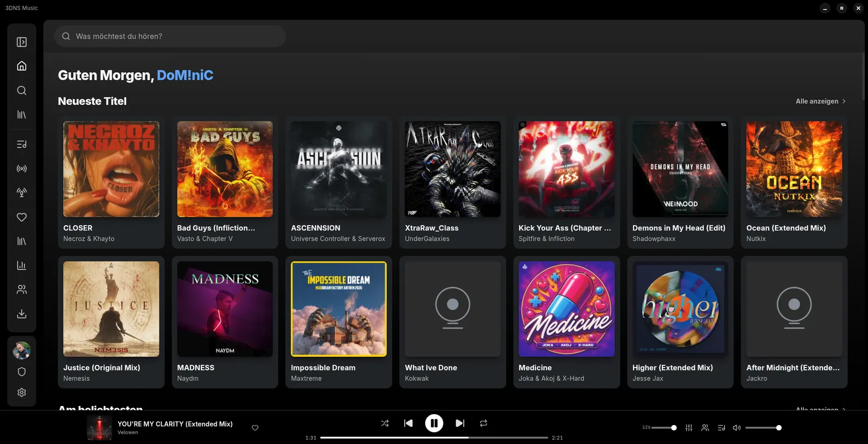
Task: Open favorites via the sidebar heart icon
Action: [x=22, y=217]
